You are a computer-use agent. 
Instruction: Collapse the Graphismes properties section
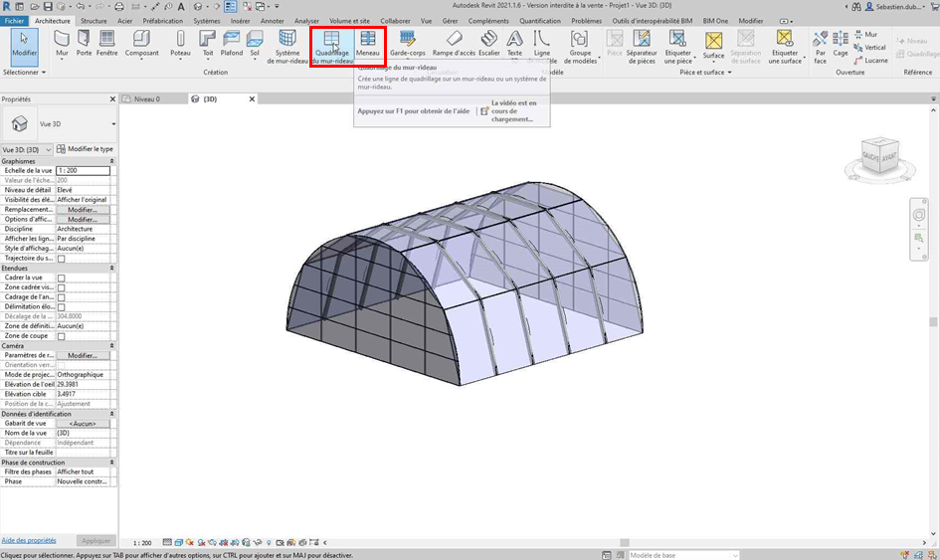click(111, 161)
